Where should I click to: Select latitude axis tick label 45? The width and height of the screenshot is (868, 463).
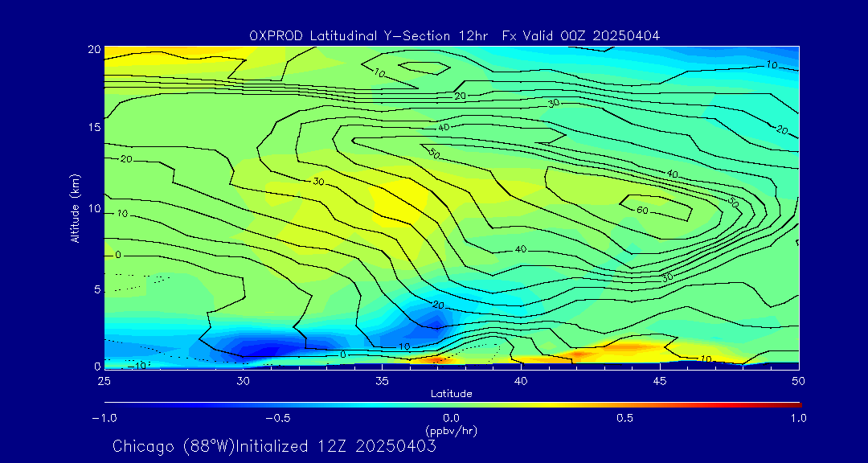(659, 380)
